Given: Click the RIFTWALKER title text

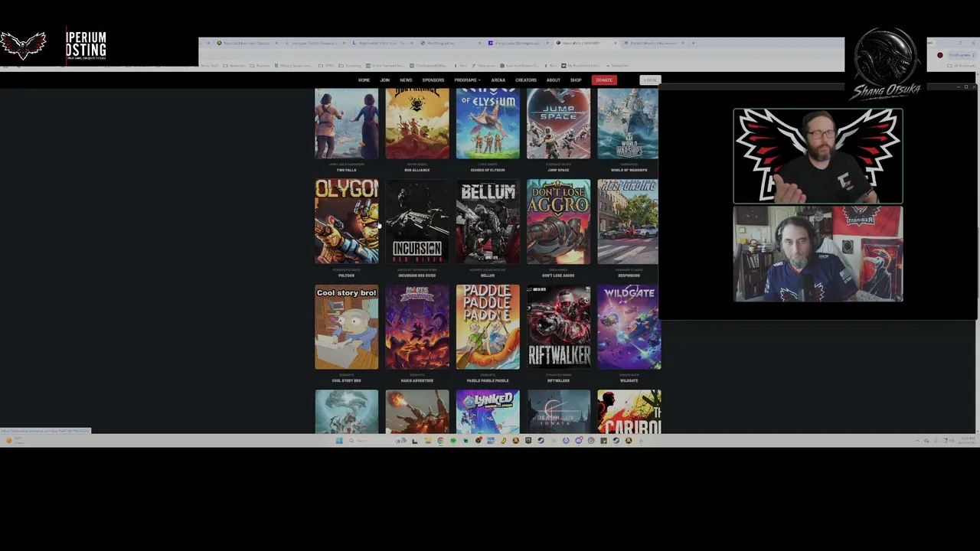Looking at the screenshot, I should click(558, 380).
